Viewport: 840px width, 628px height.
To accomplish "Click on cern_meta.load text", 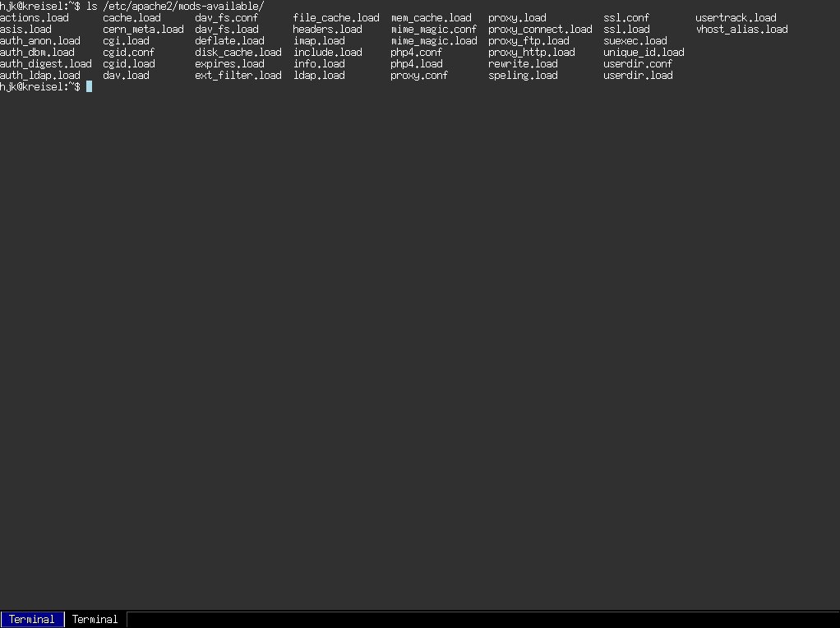I will pos(143,29).
